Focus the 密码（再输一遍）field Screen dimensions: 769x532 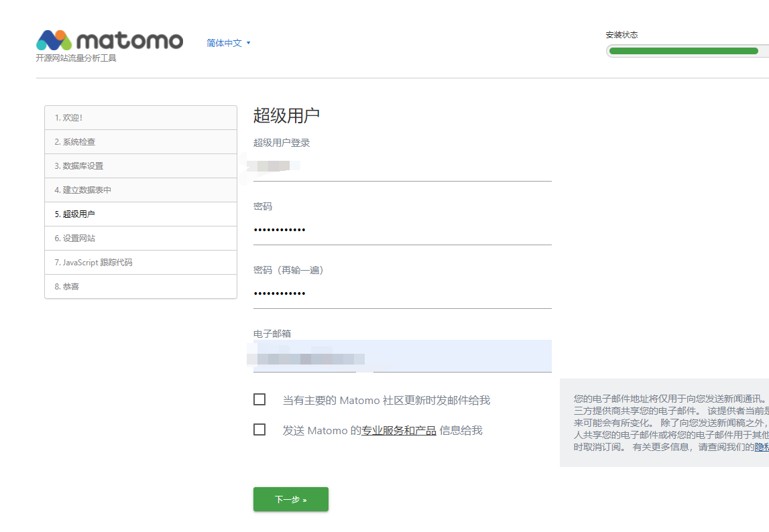402,293
